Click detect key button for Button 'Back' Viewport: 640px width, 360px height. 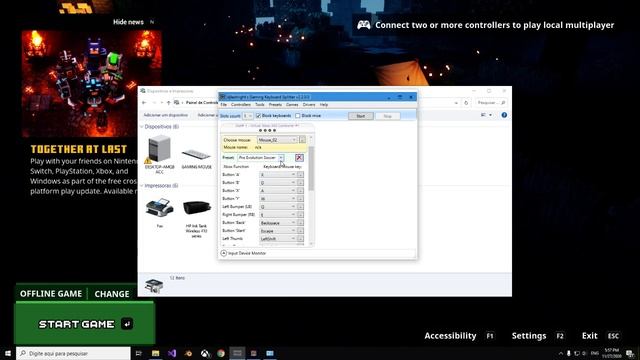tap(300, 222)
